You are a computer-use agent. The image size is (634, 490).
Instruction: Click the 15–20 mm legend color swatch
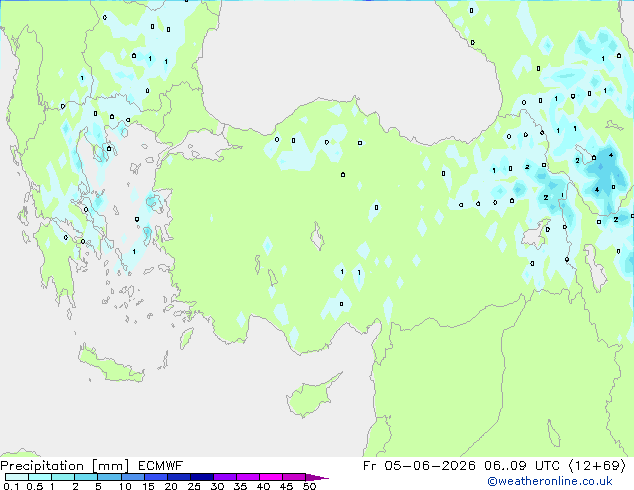[x=156, y=477]
